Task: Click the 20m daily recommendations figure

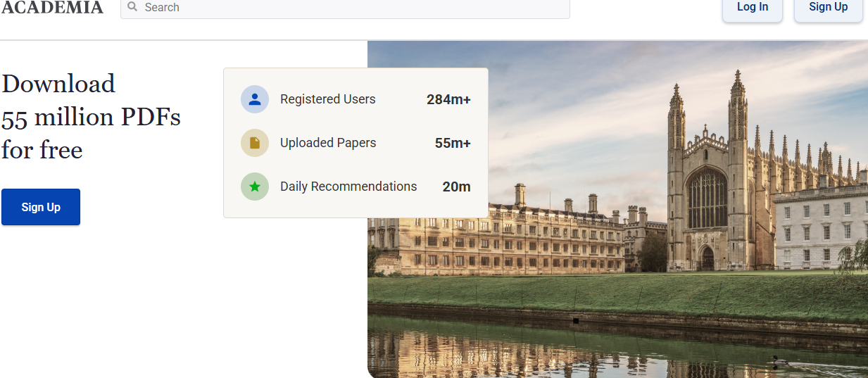Action: click(x=456, y=187)
